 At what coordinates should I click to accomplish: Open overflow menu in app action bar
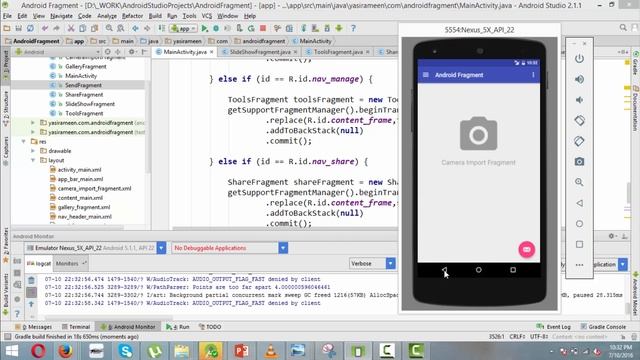(533, 75)
